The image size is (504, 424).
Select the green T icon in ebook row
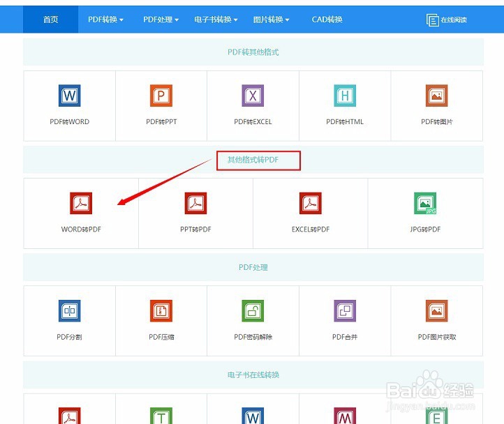click(161, 416)
